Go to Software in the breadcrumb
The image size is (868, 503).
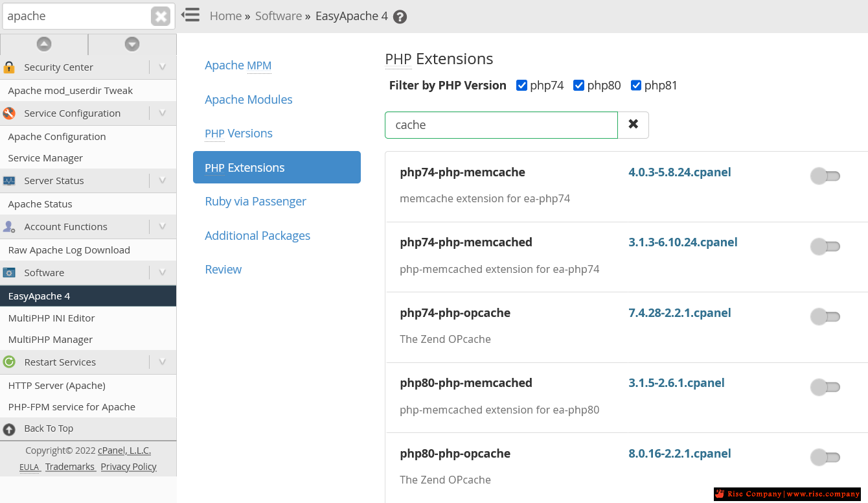click(279, 16)
